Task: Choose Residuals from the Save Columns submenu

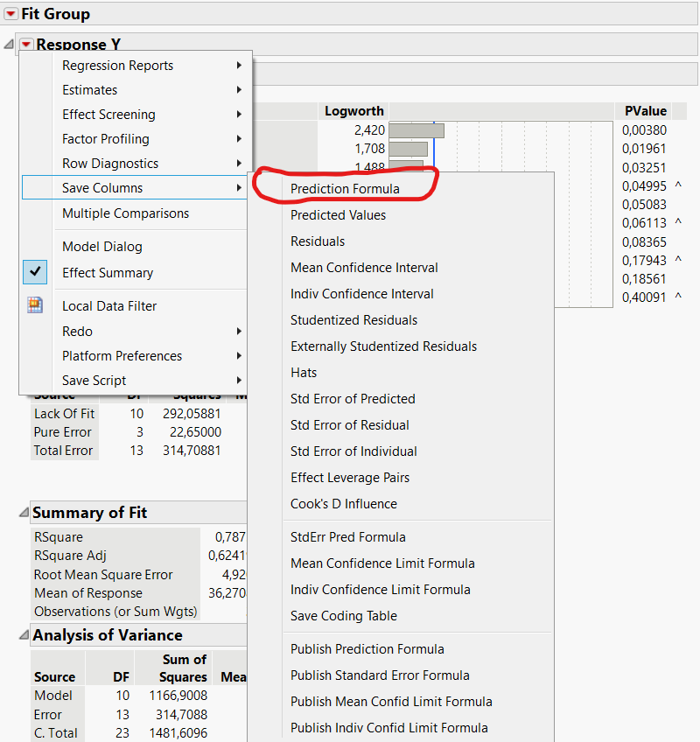Action: [342, 241]
